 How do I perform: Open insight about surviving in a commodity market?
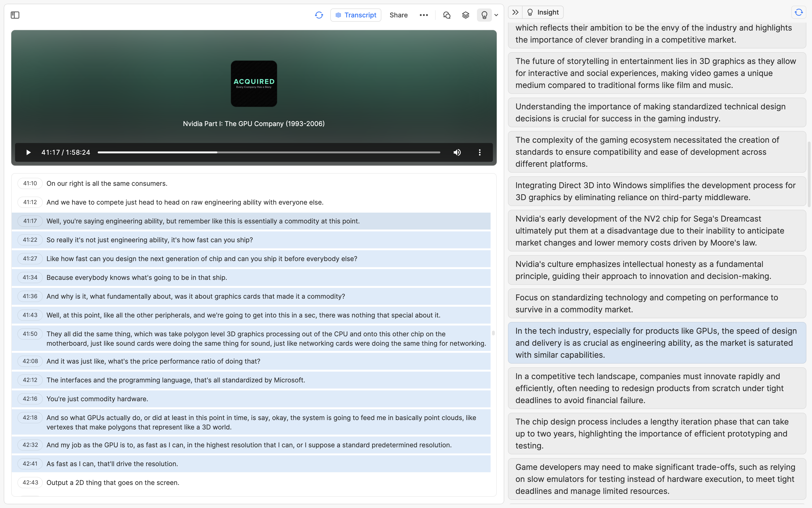pos(657,303)
